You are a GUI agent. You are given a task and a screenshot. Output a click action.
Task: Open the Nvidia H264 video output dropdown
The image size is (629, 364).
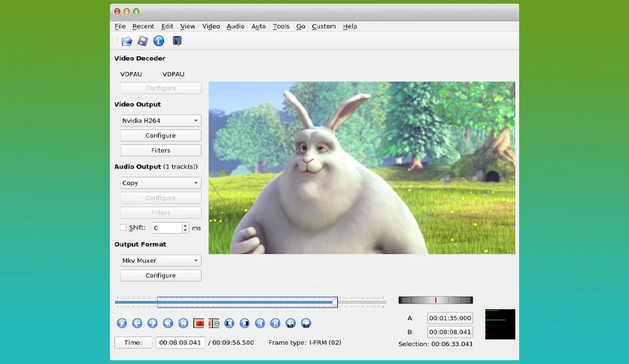(x=160, y=120)
